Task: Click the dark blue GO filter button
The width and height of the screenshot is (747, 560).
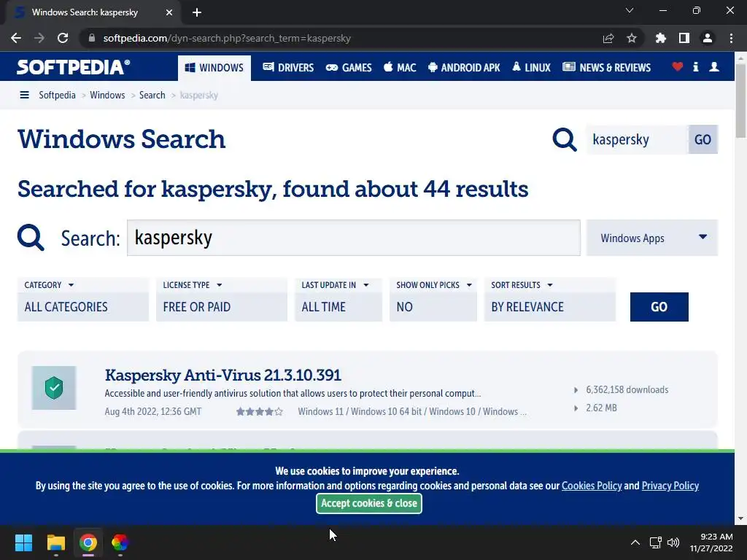Action: 659,307
